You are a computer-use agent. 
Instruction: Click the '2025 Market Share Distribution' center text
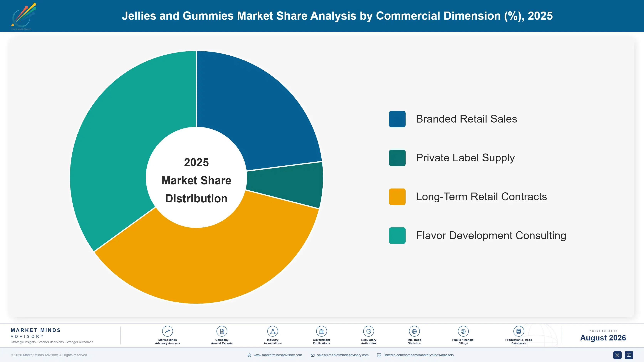tap(196, 180)
